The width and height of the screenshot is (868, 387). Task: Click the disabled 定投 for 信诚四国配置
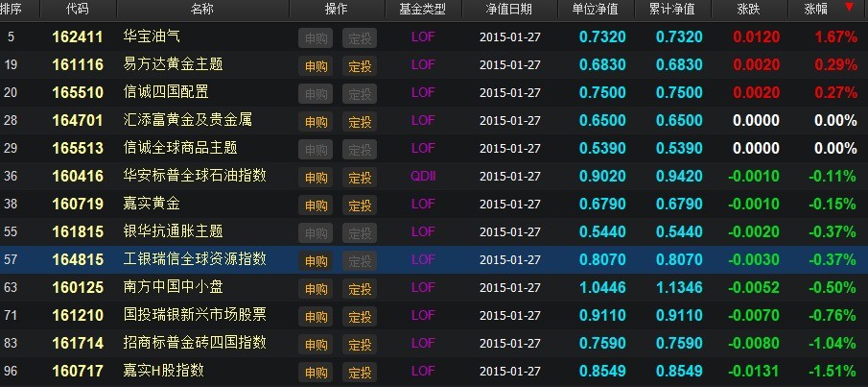360,94
